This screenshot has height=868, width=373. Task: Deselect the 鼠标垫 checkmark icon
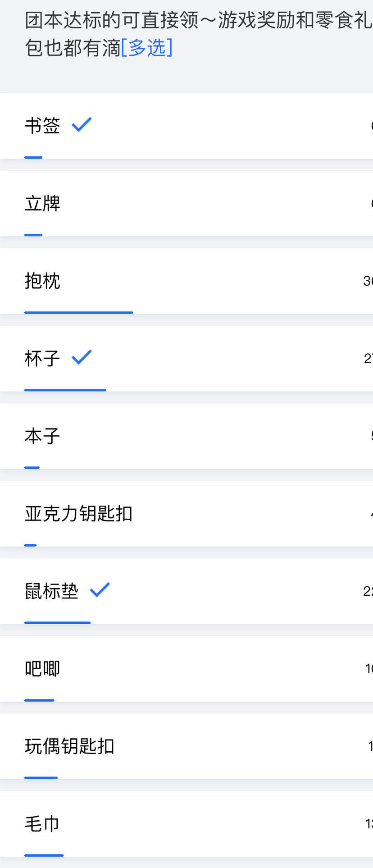[100, 590]
